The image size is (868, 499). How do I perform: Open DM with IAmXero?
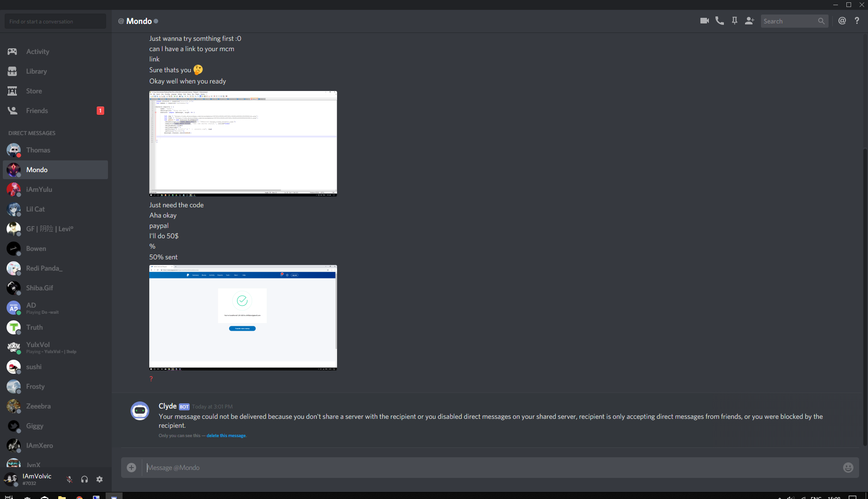tap(55, 446)
